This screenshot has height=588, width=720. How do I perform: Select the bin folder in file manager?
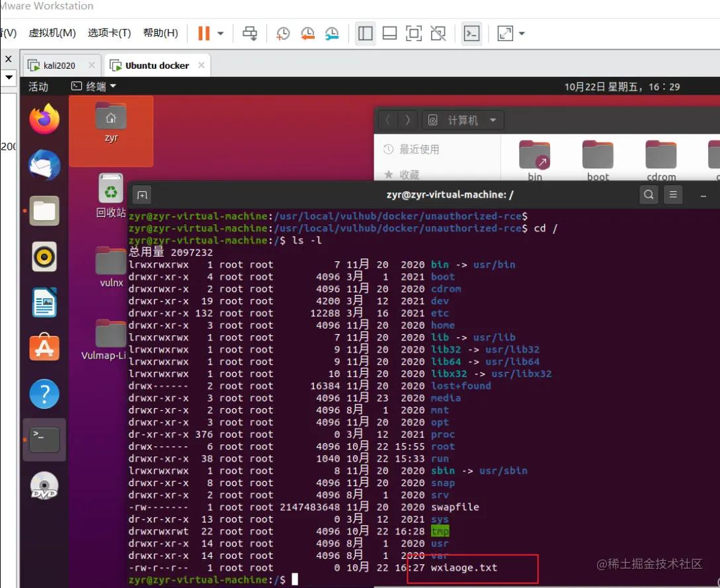(534, 161)
